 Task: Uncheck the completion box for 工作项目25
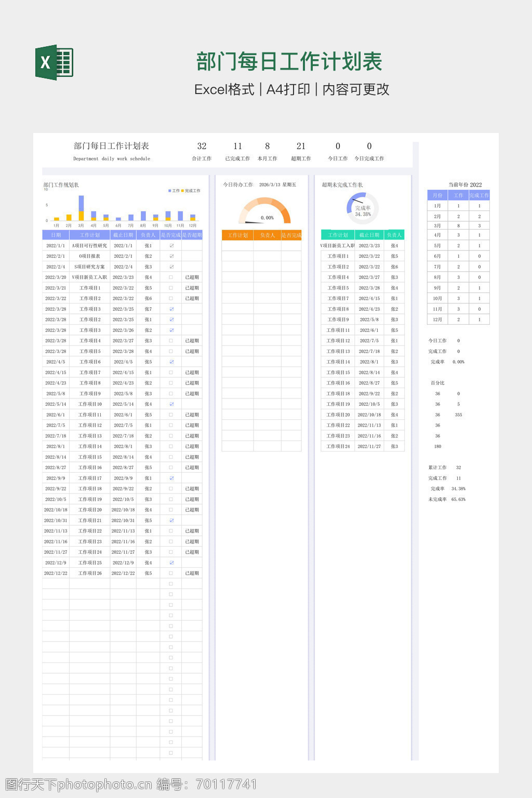click(171, 563)
